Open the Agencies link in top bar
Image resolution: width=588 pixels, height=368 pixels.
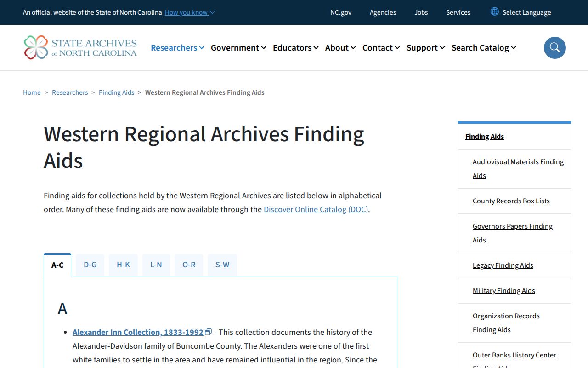pyautogui.click(x=383, y=12)
